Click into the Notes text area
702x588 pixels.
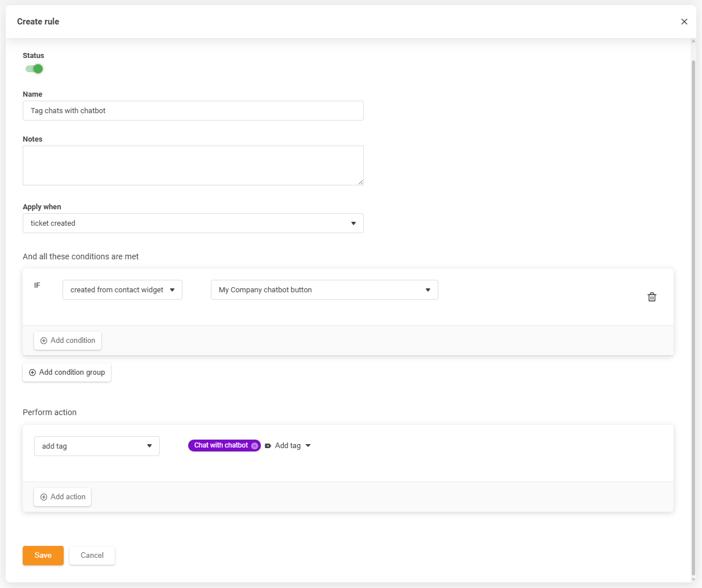193,165
